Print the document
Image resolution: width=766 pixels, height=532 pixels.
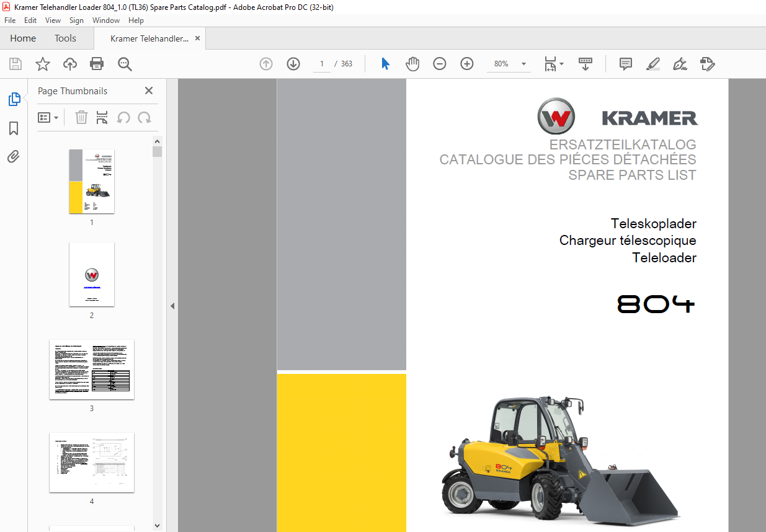tap(97, 64)
